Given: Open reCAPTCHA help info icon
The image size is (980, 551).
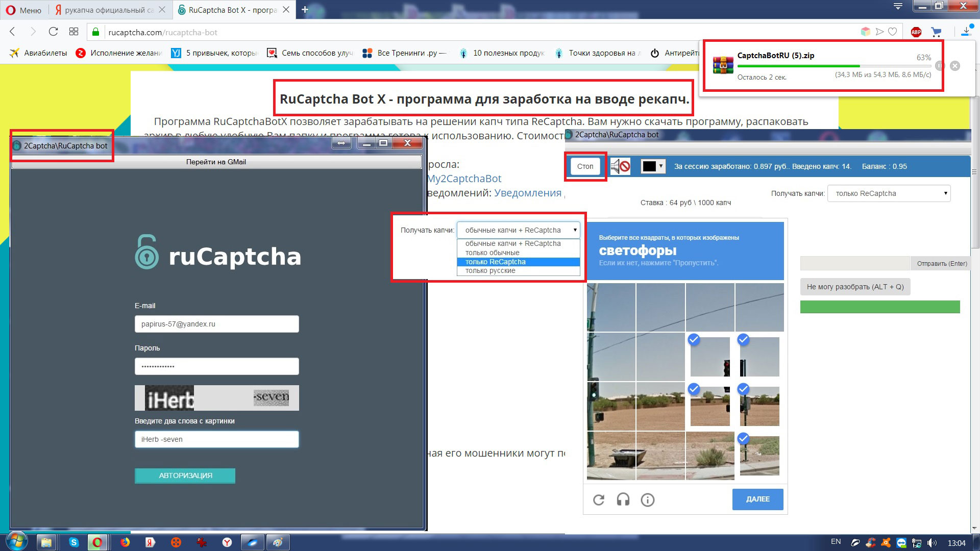Looking at the screenshot, I should (x=647, y=499).
